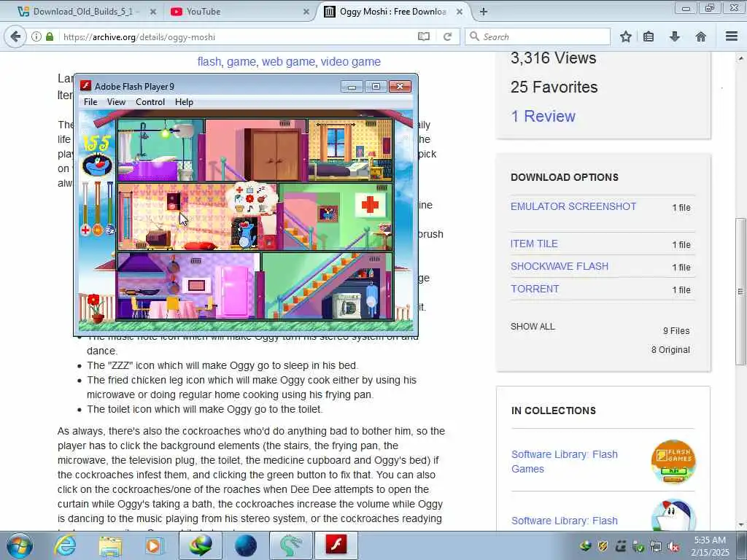Viewport: 747px width, 560px height.
Task: Choose the music note icon in thought bubble
Action: 250,209
